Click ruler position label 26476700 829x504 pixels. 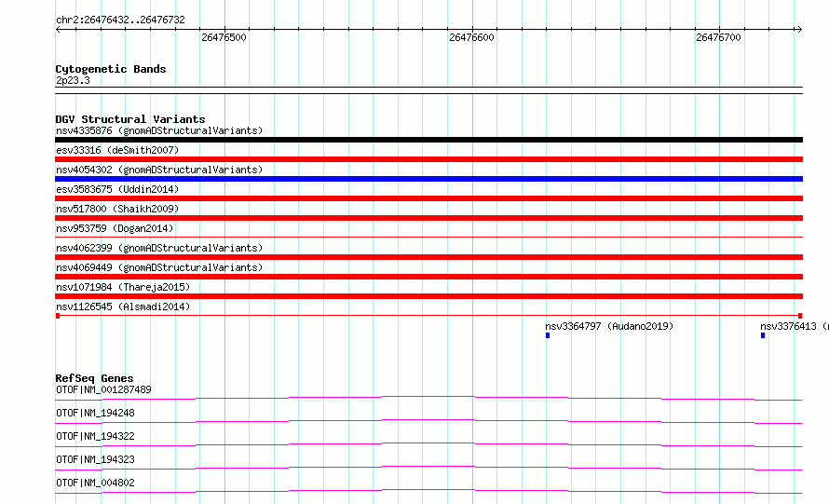[x=718, y=37]
